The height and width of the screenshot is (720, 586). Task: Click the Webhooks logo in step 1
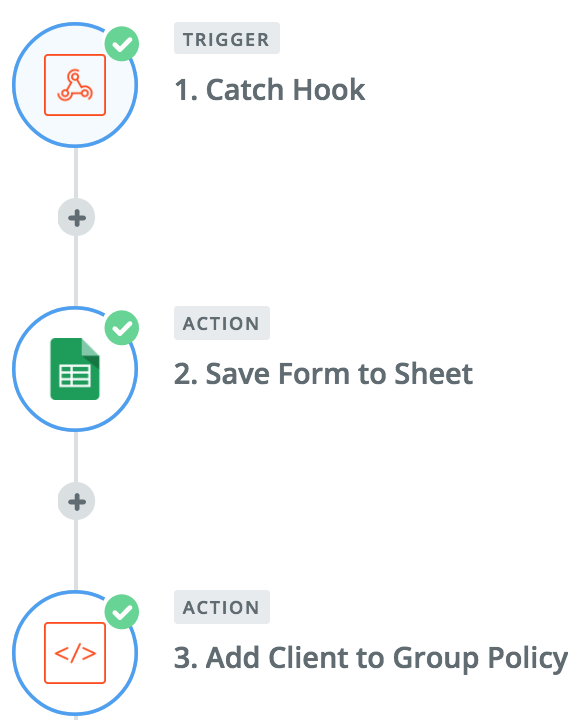click(75, 85)
